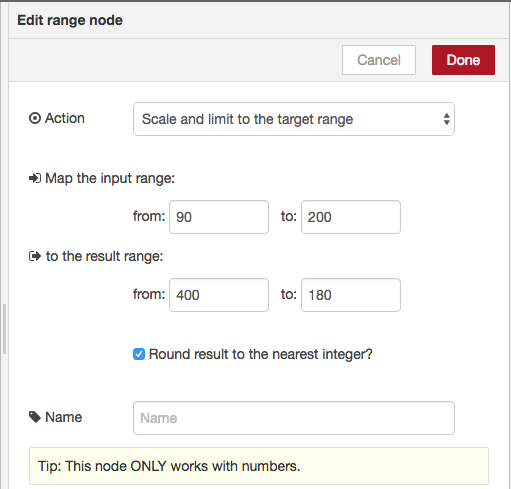The width and height of the screenshot is (511, 489).
Task: Click the Action target icon
Action: (x=35, y=118)
